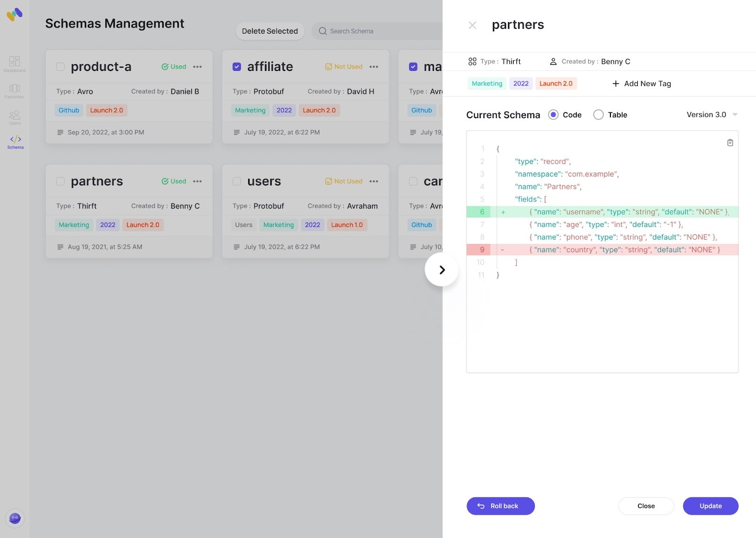Click the Update button

[710, 506]
